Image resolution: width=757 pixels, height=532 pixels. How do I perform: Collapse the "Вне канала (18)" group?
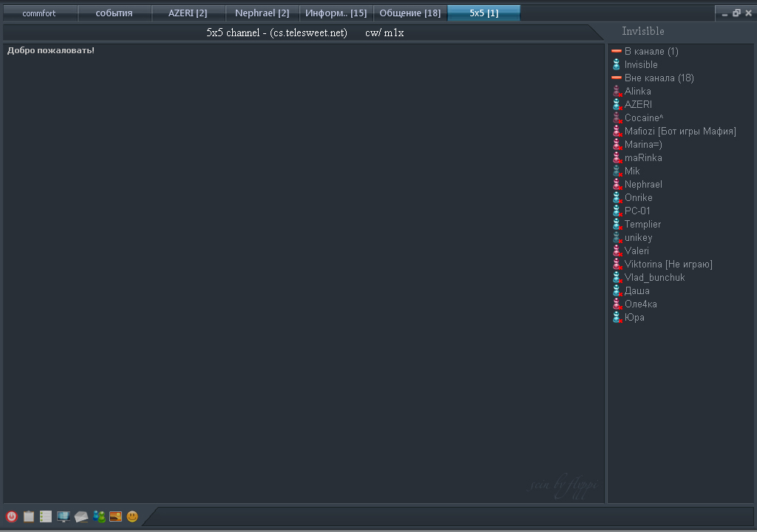617,78
